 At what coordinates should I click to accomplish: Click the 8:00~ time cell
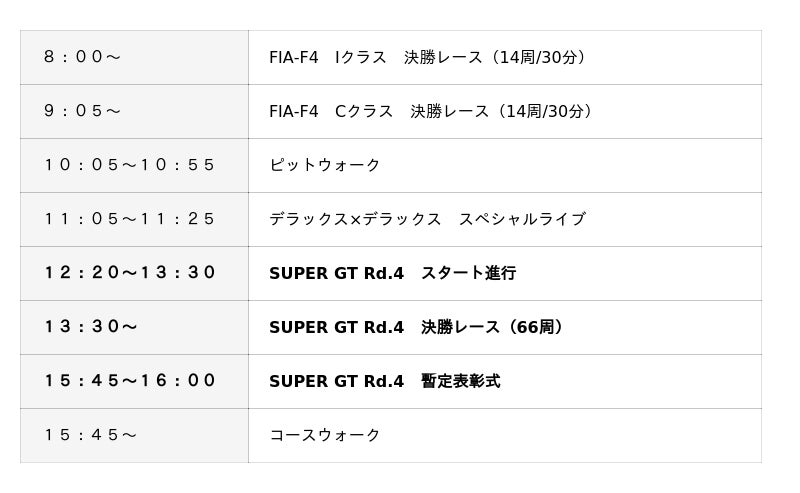134,57
